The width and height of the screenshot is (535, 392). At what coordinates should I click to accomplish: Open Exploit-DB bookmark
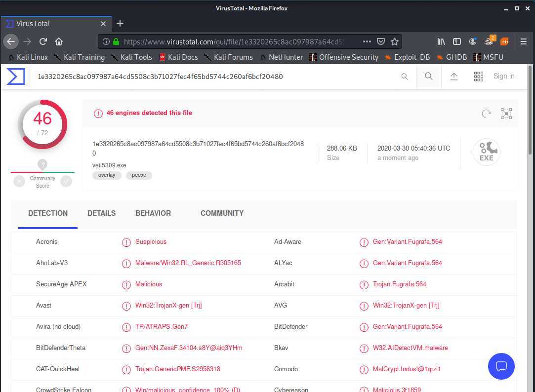(x=408, y=57)
